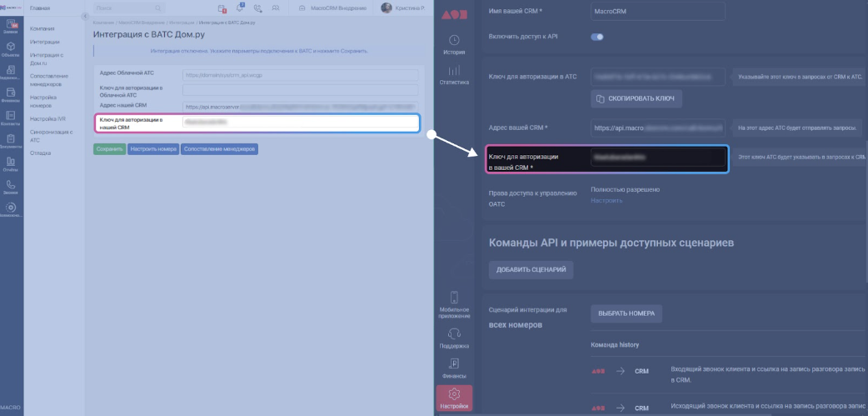Open the MacroCRM Внедрение company selector

(x=332, y=8)
